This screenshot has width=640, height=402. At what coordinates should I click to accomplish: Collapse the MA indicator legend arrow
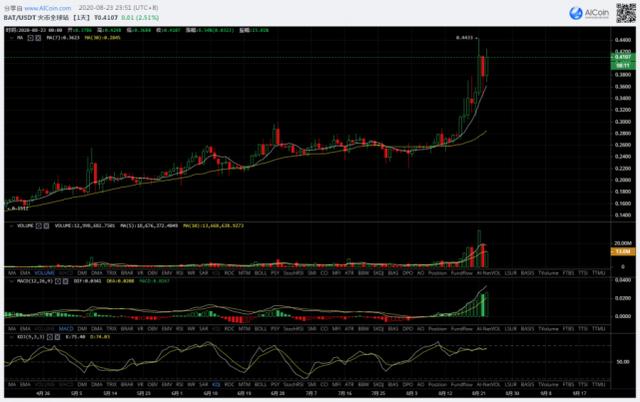(x=11, y=38)
